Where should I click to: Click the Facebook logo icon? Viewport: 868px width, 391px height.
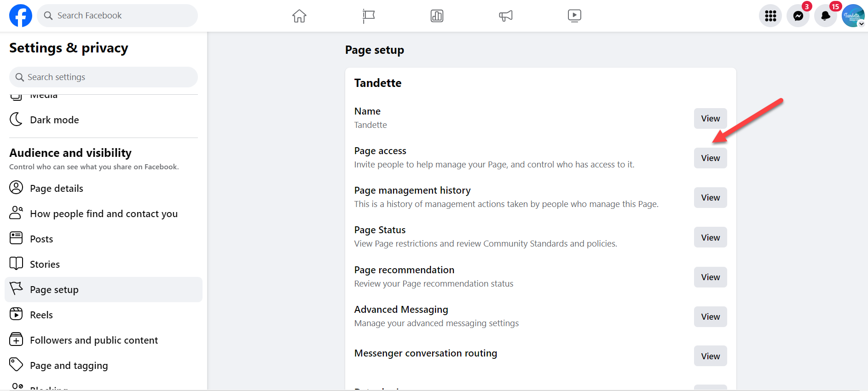tap(21, 16)
